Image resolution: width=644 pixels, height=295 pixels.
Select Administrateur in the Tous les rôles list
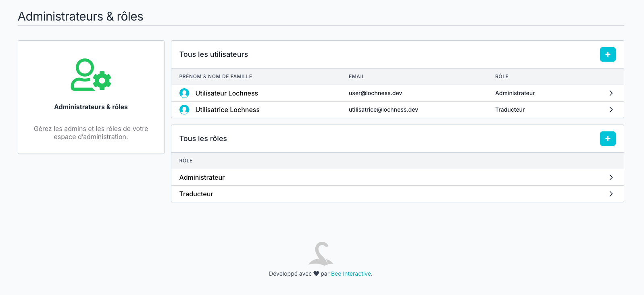click(x=202, y=177)
